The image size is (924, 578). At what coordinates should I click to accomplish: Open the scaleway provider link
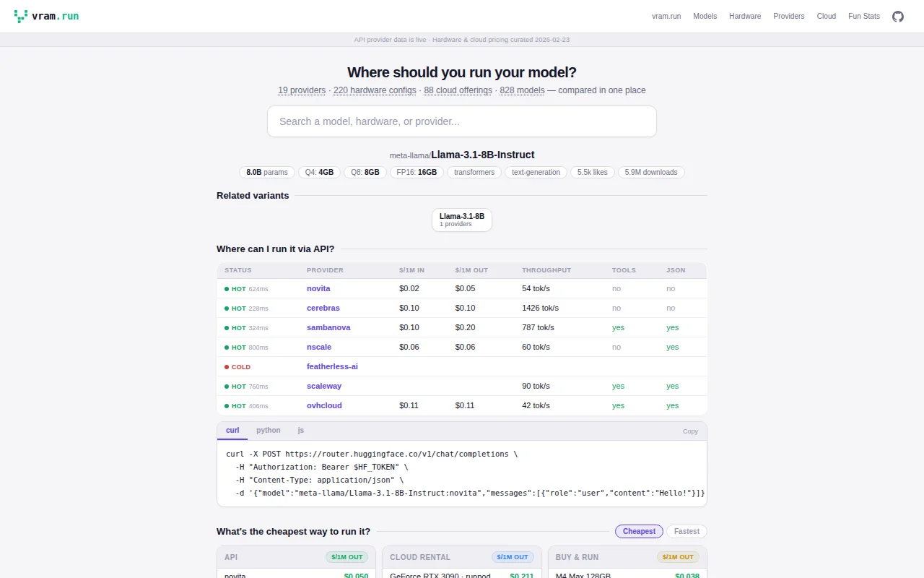(x=324, y=386)
